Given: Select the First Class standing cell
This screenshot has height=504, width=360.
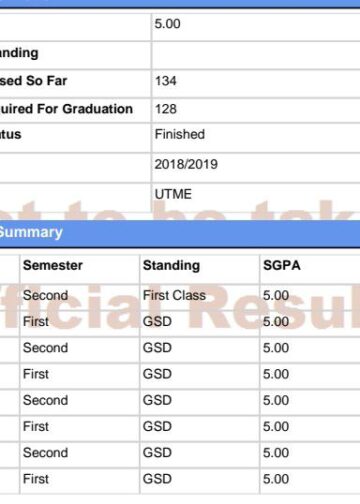Looking at the screenshot, I should 174,295.
